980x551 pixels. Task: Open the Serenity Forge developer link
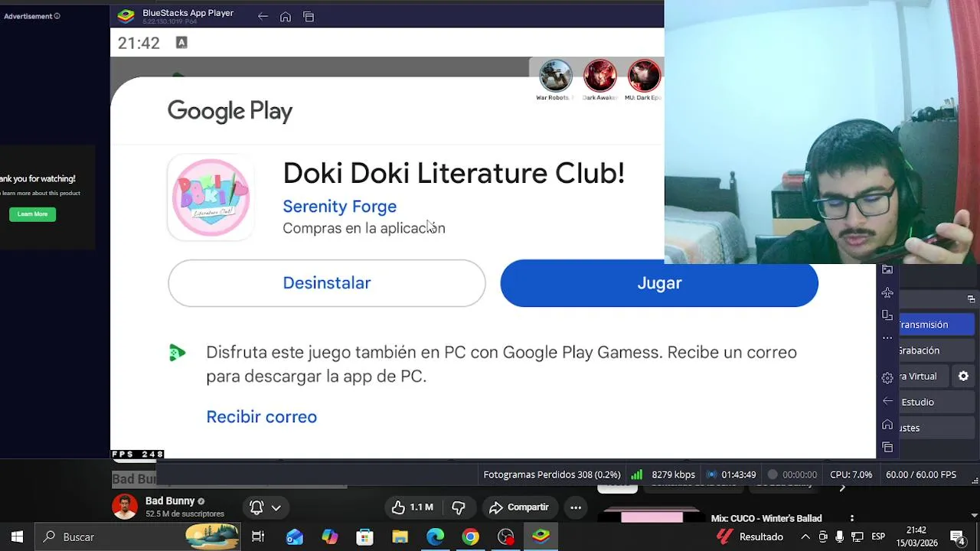[x=339, y=207]
